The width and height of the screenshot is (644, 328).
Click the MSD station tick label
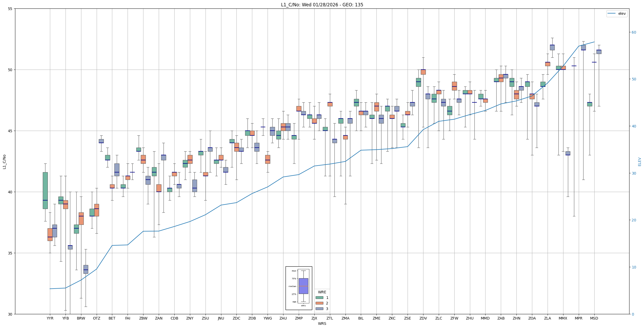pos(594,318)
